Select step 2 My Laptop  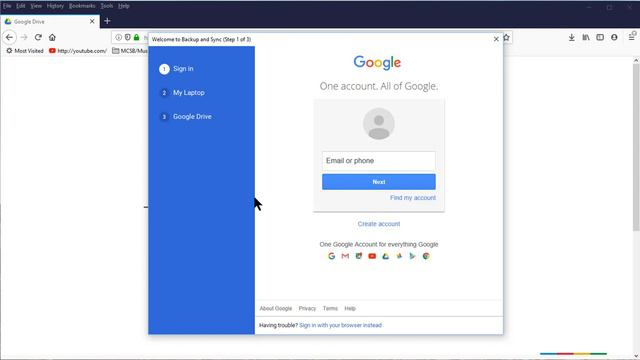[x=182, y=93]
